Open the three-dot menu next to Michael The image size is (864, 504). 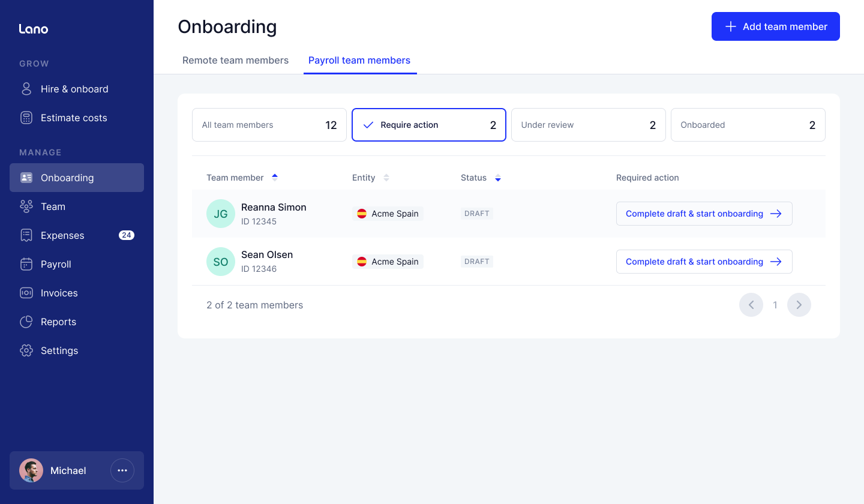(122, 470)
